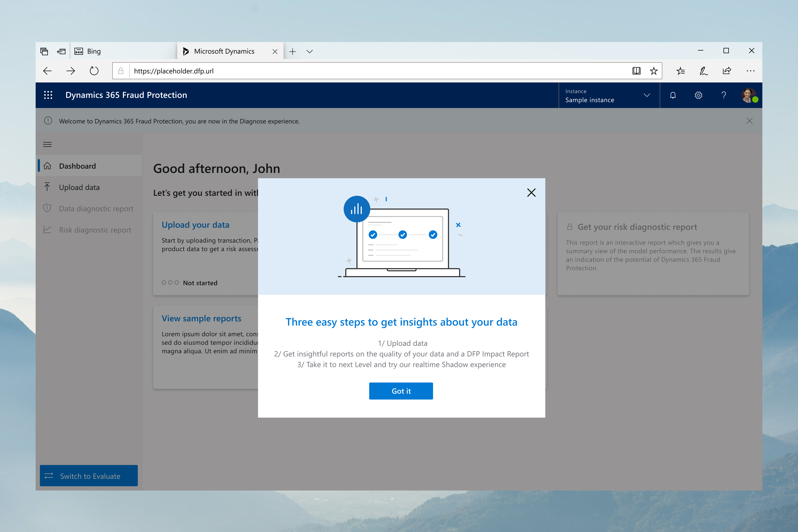Viewport: 798px width, 532px height.
Task: Click the 'Good afternoon, John' heading
Action: [217, 169]
